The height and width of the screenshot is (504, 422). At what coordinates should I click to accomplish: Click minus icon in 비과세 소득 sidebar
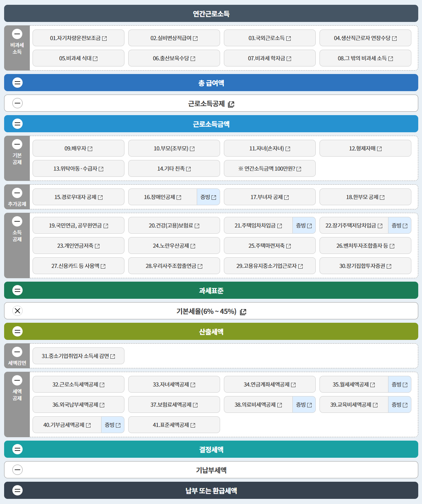pos(17,34)
